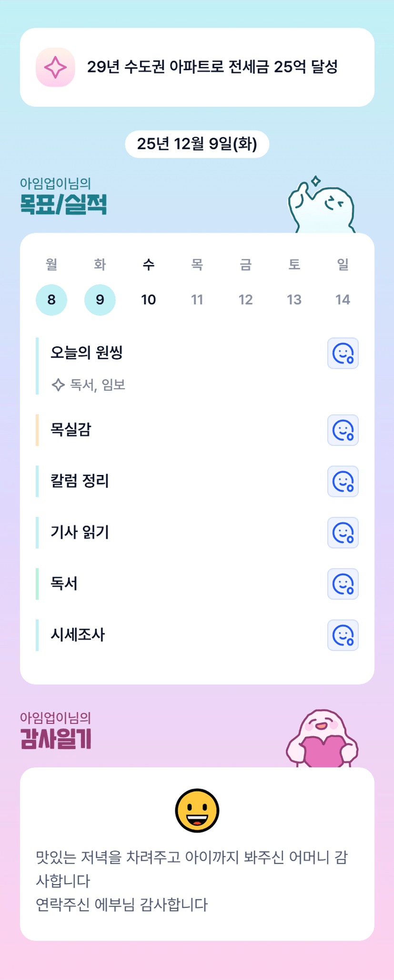This screenshot has height=980, width=394.
Task: Open the 시세조사 task item
Action: pyautogui.click(x=78, y=635)
